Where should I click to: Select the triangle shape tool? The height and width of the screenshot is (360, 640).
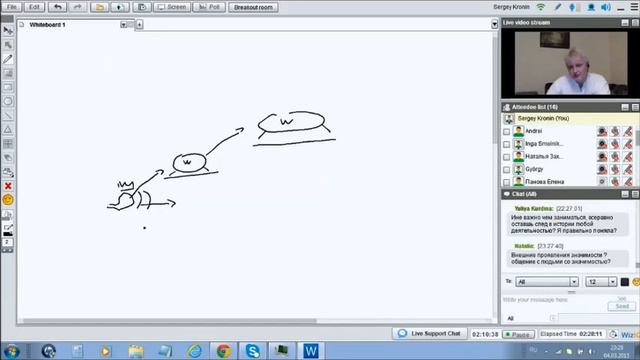(8, 130)
